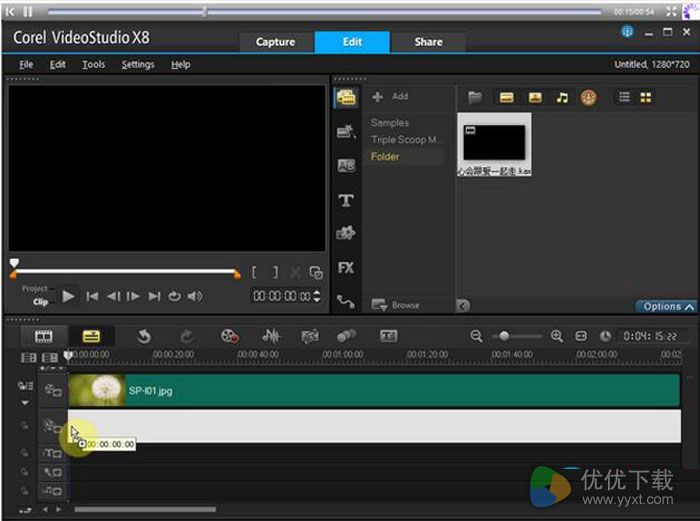This screenshot has height=521, width=700.
Task: Step to previous frame
Action: point(113,296)
